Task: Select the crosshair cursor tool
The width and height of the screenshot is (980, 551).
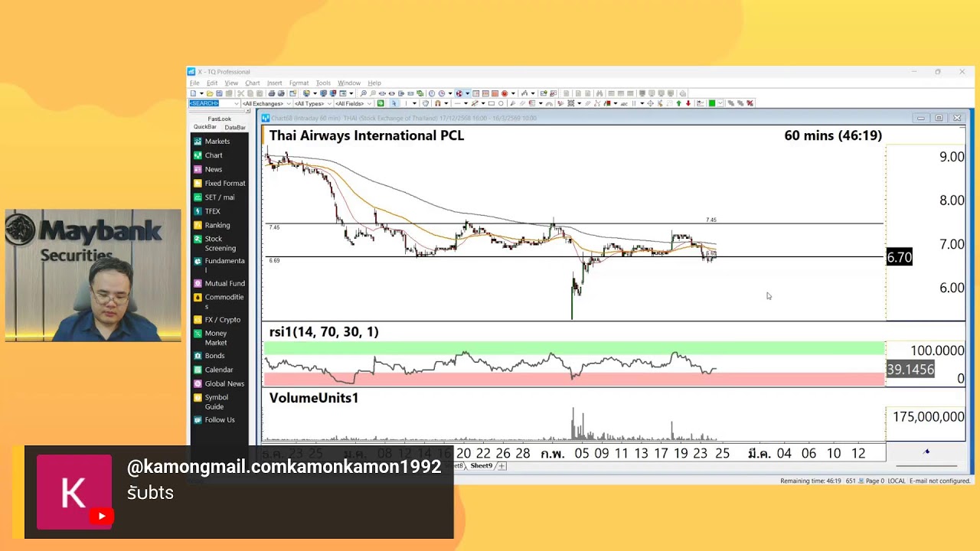Action: pos(650,103)
